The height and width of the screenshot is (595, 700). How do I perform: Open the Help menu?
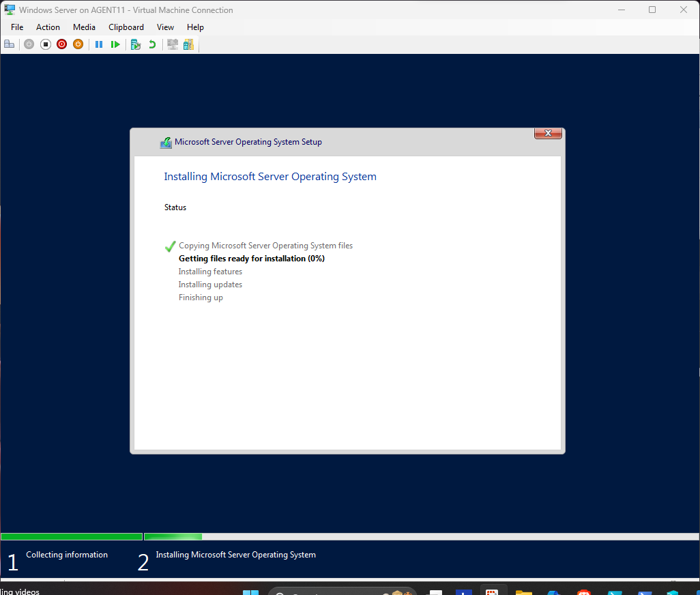(195, 27)
